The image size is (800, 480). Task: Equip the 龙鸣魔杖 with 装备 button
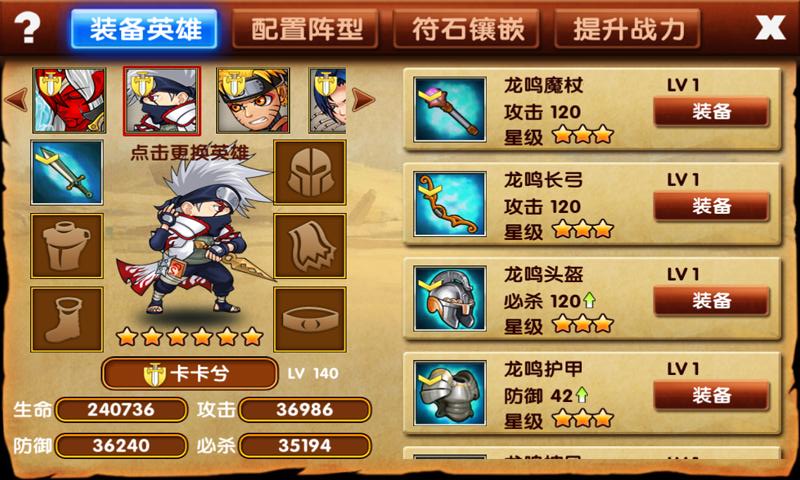711,111
